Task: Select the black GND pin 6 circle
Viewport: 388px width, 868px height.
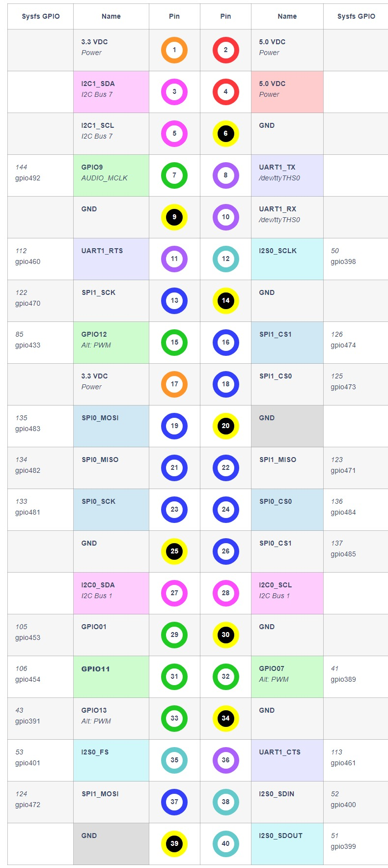Action: point(226,134)
